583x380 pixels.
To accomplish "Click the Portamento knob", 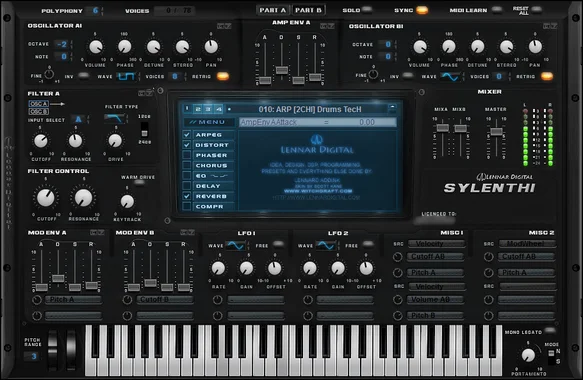I will click(x=528, y=355).
